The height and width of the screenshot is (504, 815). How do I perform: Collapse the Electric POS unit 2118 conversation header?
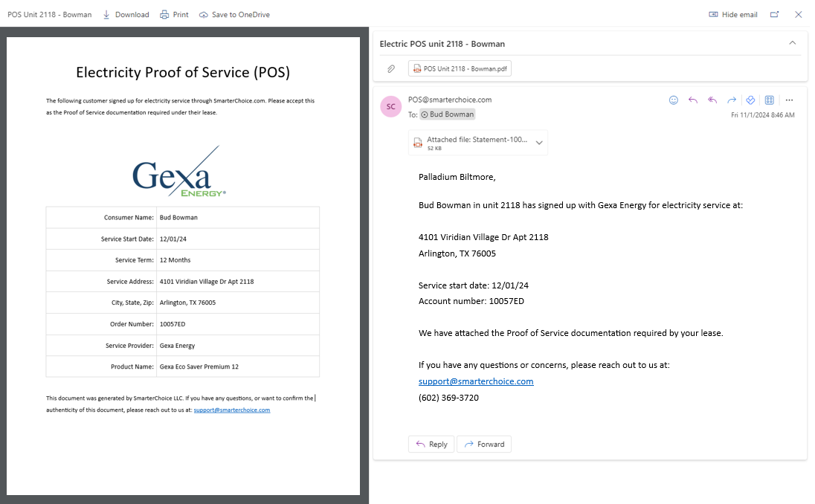(x=792, y=43)
